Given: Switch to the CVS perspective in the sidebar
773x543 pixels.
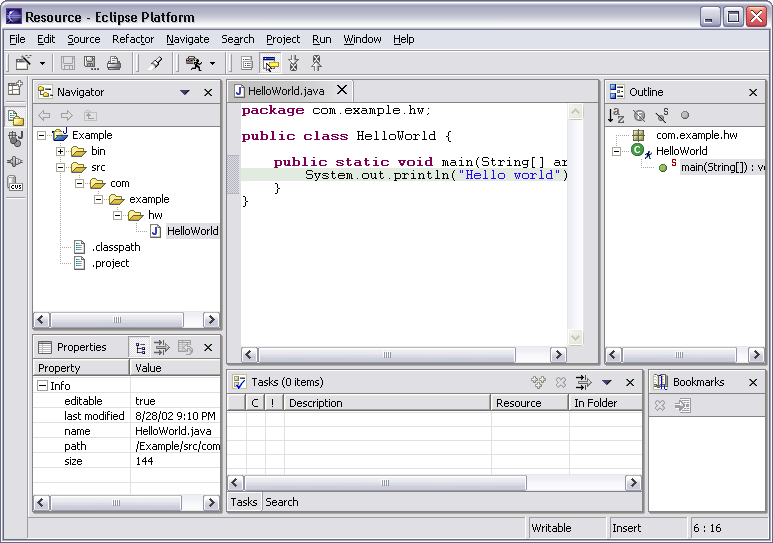Looking at the screenshot, I should (x=15, y=184).
